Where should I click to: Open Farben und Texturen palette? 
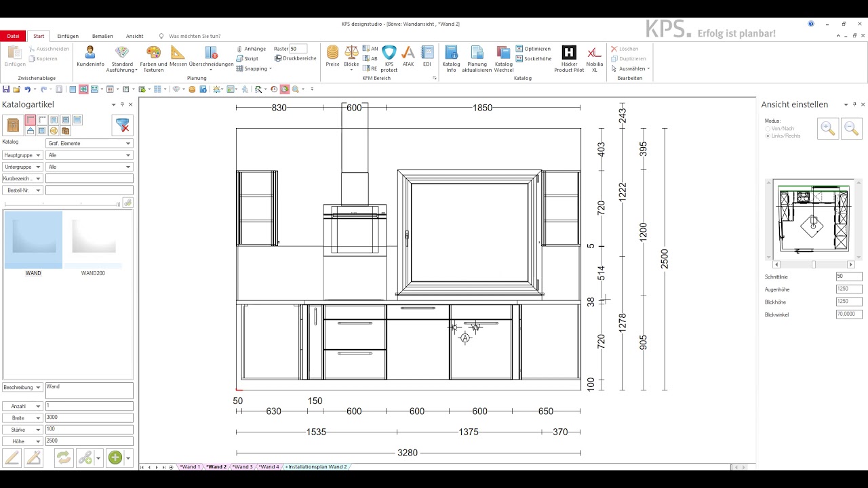(x=153, y=59)
